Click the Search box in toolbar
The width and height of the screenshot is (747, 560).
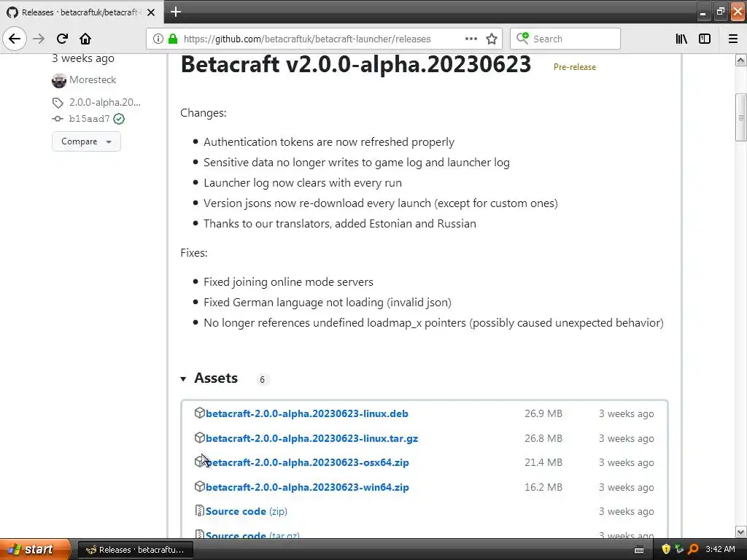565,39
